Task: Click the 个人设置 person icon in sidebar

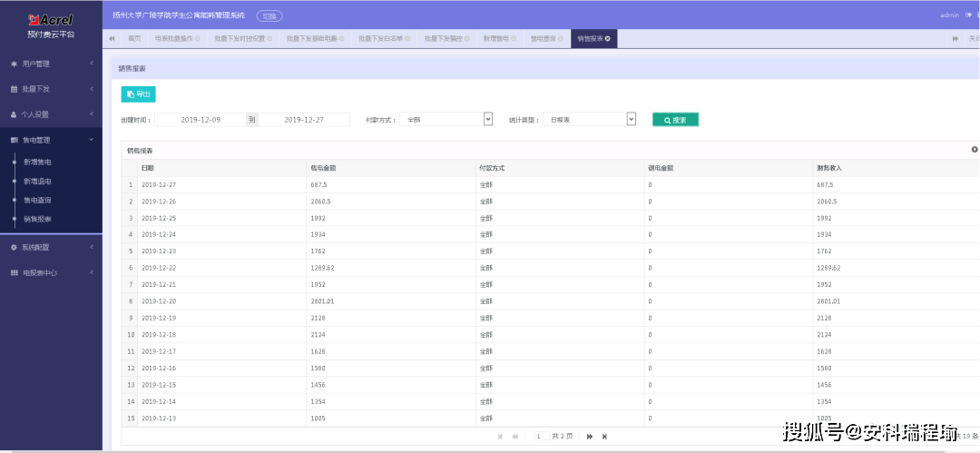Action: [x=15, y=115]
